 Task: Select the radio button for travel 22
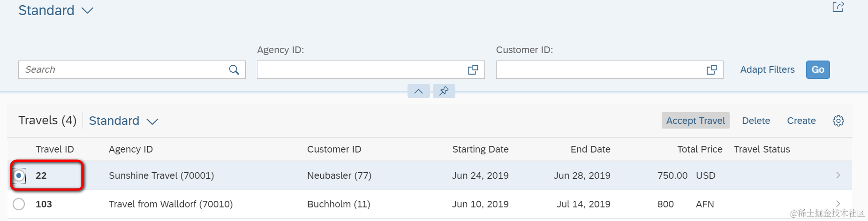(19, 175)
